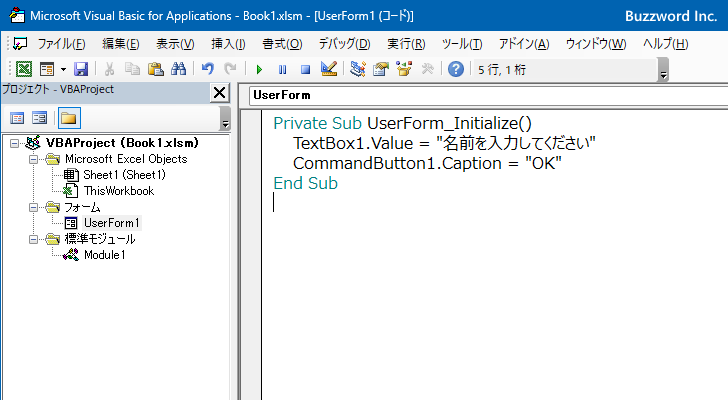Open the デバッグ(D) menu
Viewport: 728px width, 400px height.
click(x=344, y=44)
